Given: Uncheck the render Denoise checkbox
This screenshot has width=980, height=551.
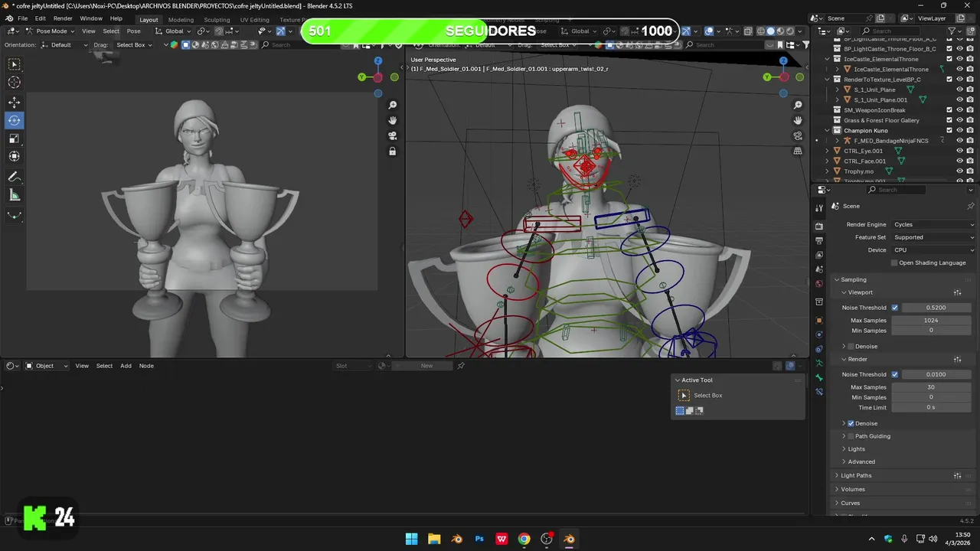Looking at the screenshot, I should point(851,423).
